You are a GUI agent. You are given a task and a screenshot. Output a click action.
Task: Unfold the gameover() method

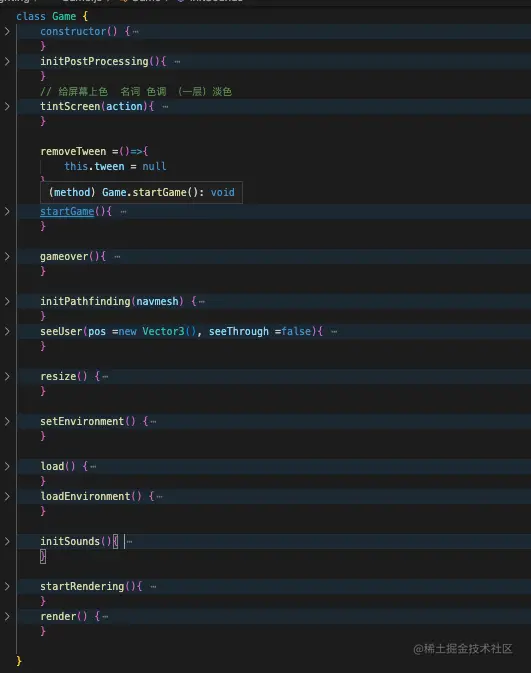pyautogui.click(x=7, y=257)
